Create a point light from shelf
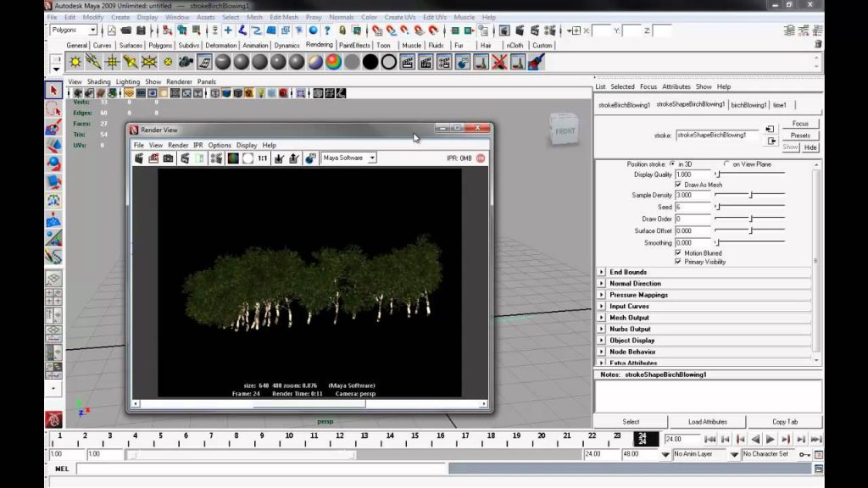Image resolution: width=868 pixels, height=488 pixels. [x=112, y=62]
